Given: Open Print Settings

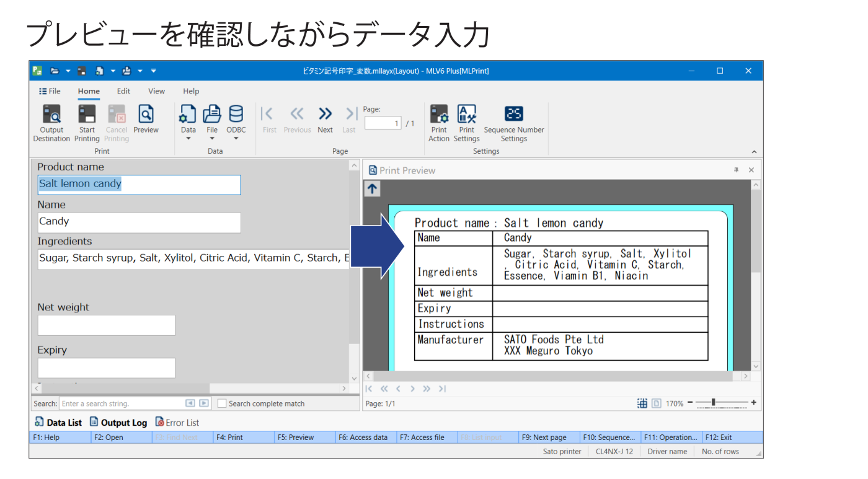Looking at the screenshot, I should 466,123.
